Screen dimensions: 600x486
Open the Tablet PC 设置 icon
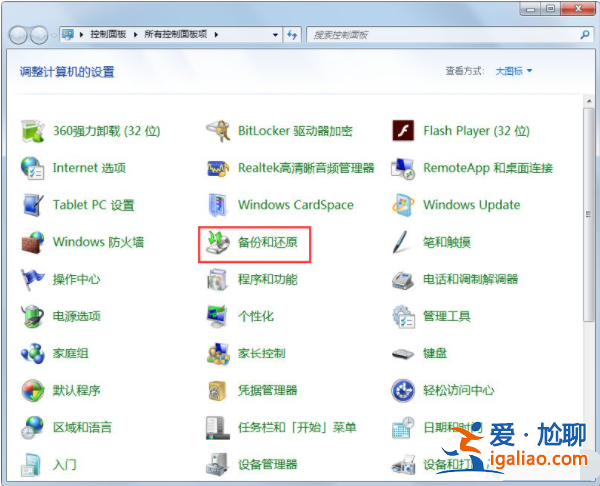pos(33,205)
